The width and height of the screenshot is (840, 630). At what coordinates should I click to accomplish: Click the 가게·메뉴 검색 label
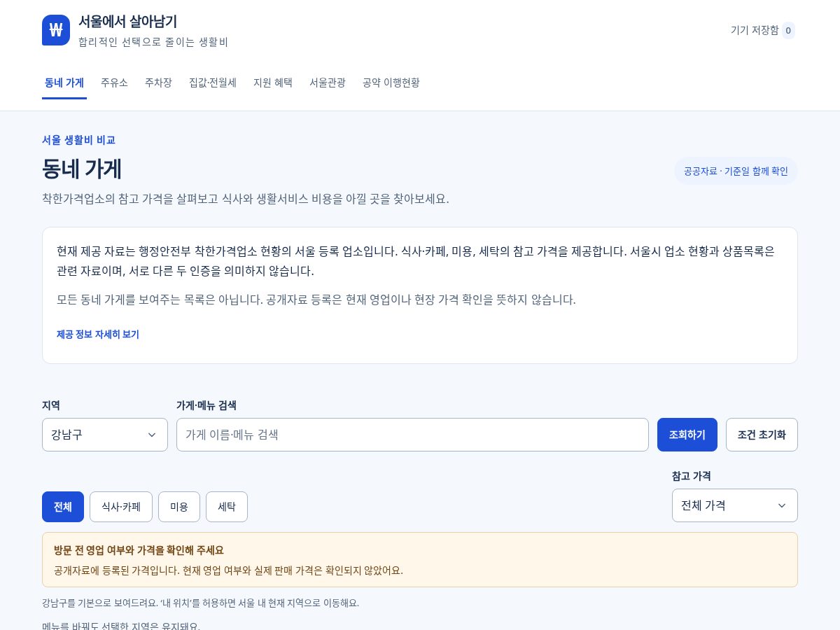206,405
